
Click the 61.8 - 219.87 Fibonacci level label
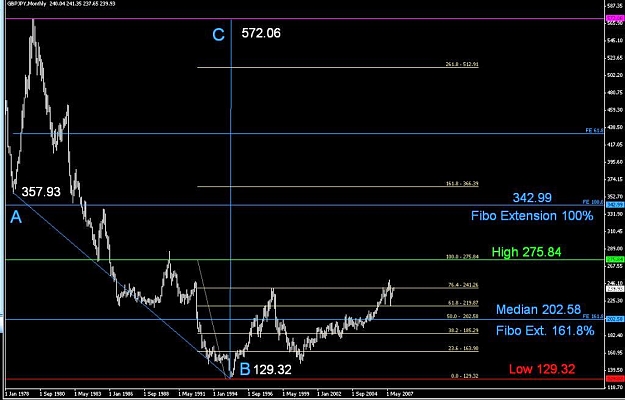(x=462, y=303)
